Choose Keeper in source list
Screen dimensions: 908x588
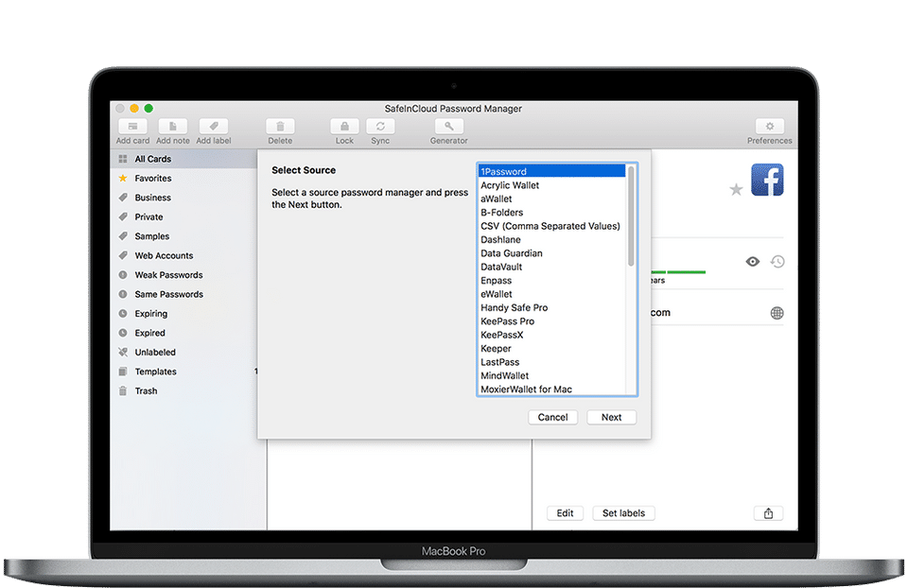point(551,349)
